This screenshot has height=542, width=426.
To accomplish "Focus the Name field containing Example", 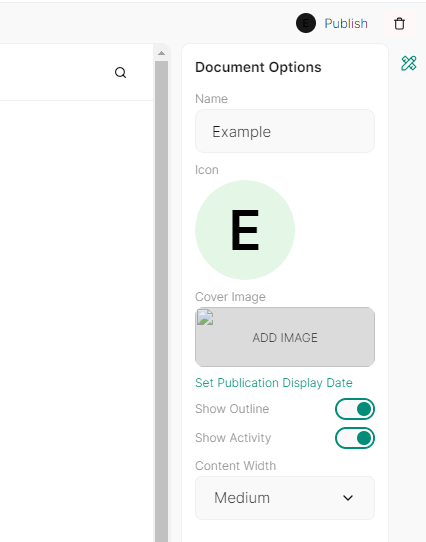I will pos(285,131).
